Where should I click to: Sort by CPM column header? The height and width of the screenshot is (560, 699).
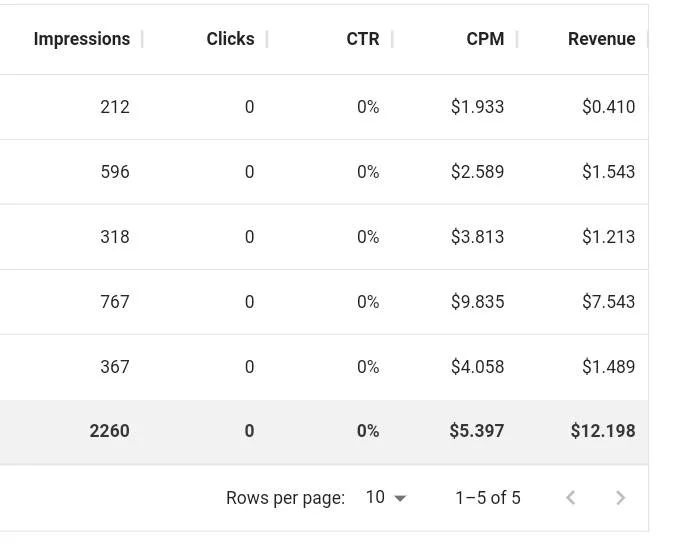(x=485, y=39)
